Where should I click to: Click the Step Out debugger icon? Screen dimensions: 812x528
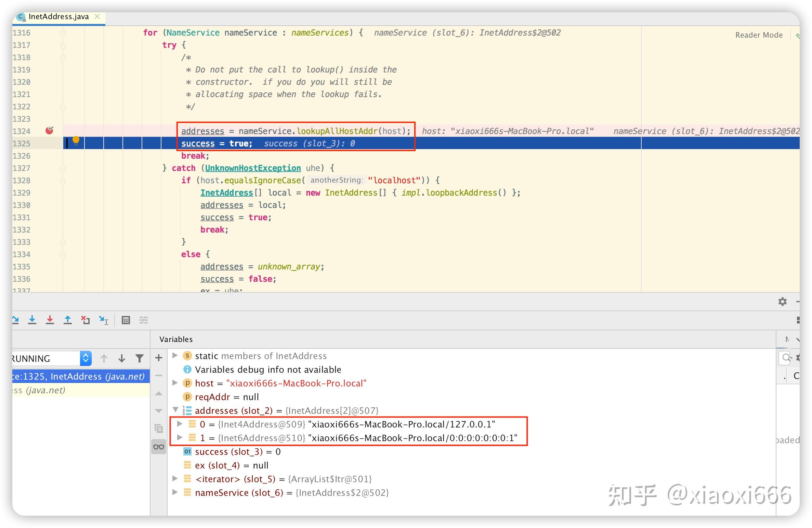tap(68, 320)
